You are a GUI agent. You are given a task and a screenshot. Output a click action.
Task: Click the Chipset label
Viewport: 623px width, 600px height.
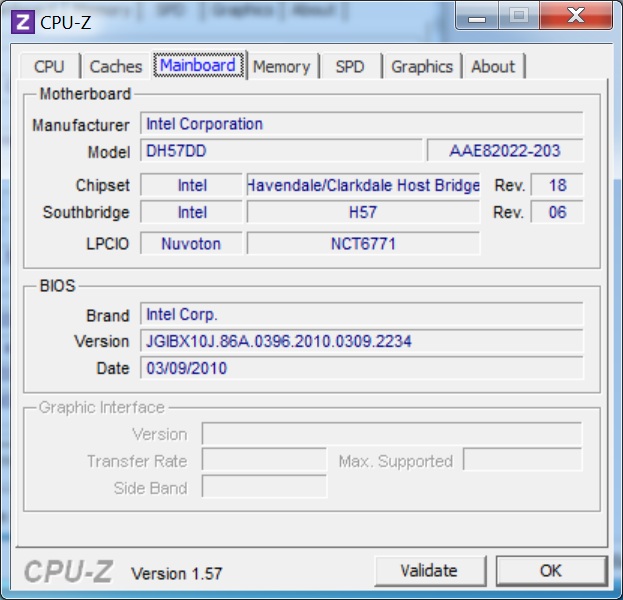103,186
